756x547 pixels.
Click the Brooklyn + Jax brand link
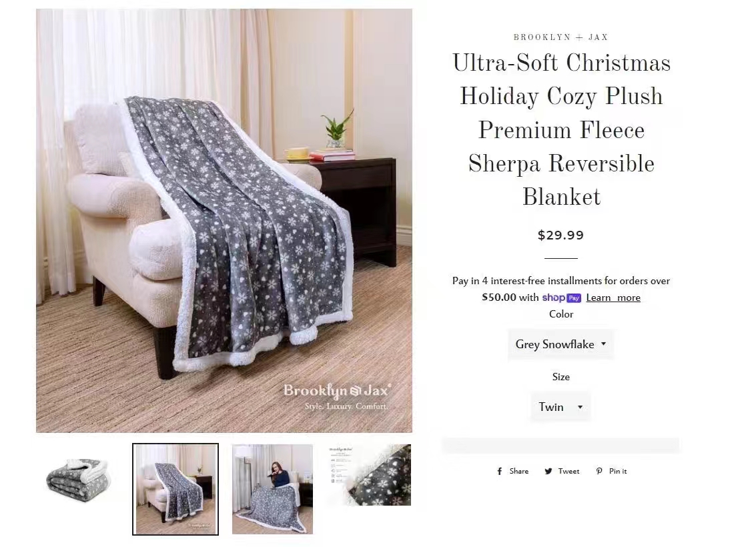[560, 37]
